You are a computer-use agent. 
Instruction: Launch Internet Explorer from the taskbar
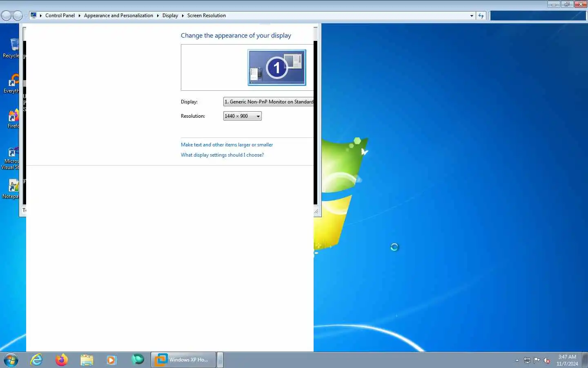pos(37,360)
